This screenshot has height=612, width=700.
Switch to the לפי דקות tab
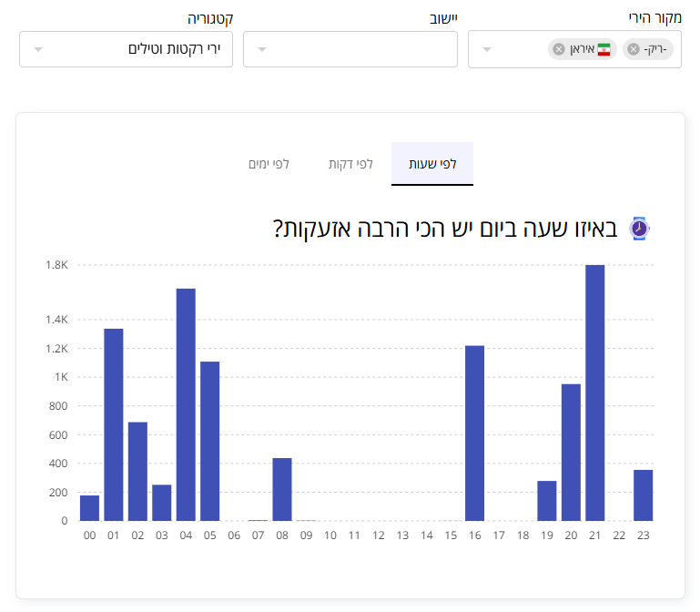pos(350,164)
